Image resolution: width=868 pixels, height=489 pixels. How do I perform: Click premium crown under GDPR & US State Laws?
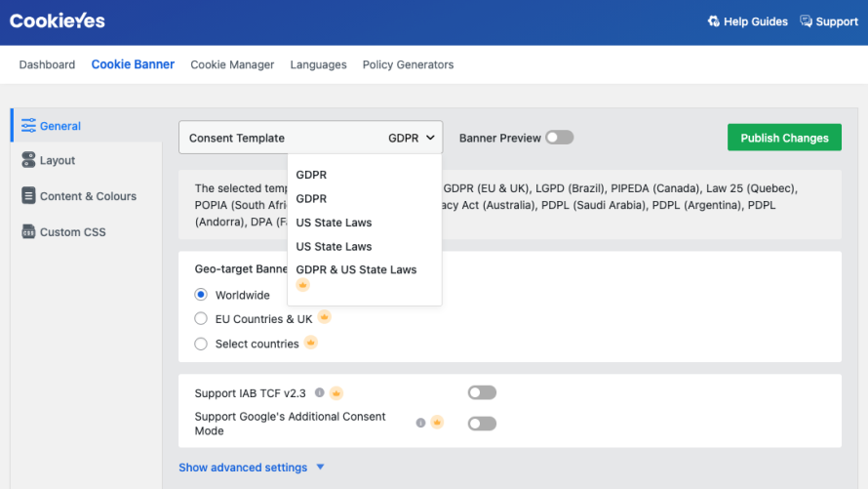(x=302, y=285)
